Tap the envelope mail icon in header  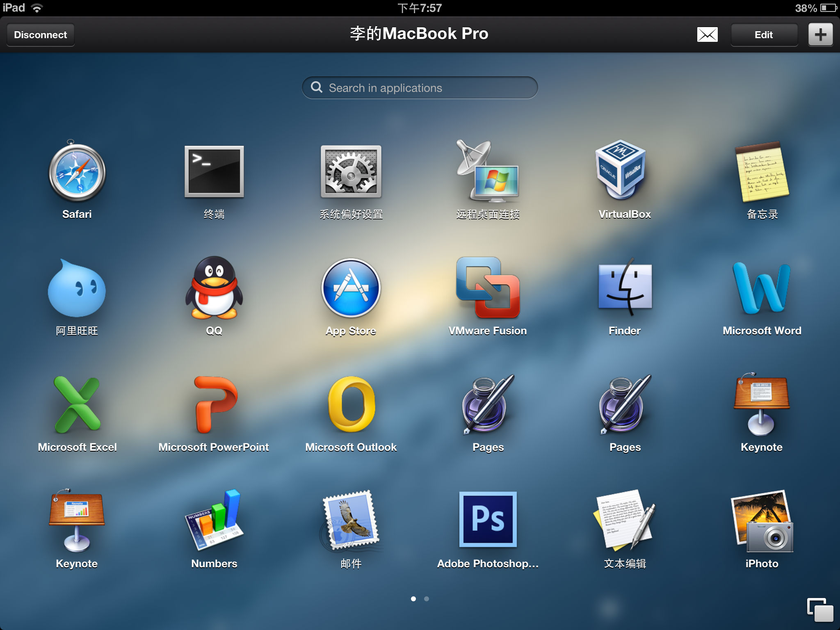pos(707,35)
